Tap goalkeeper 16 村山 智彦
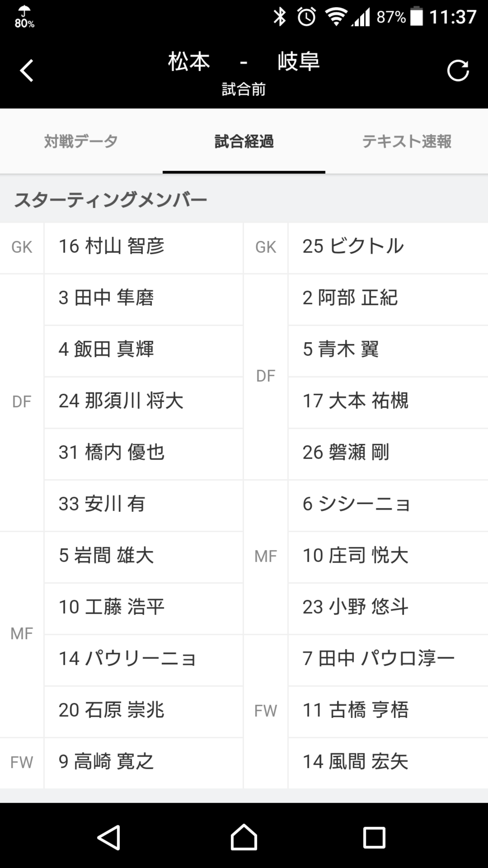 pos(111,246)
